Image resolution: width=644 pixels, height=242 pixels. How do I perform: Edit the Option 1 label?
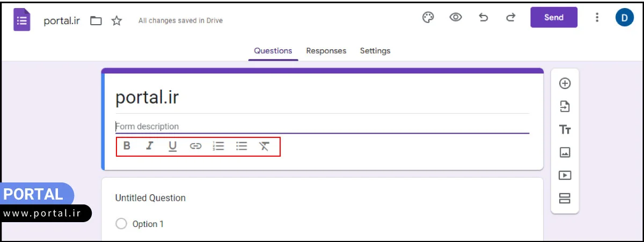click(148, 224)
